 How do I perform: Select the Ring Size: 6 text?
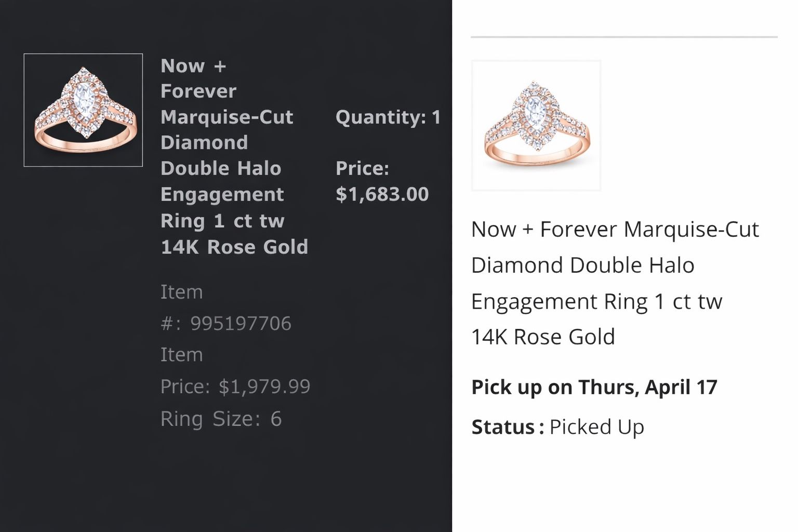tap(221, 419)
